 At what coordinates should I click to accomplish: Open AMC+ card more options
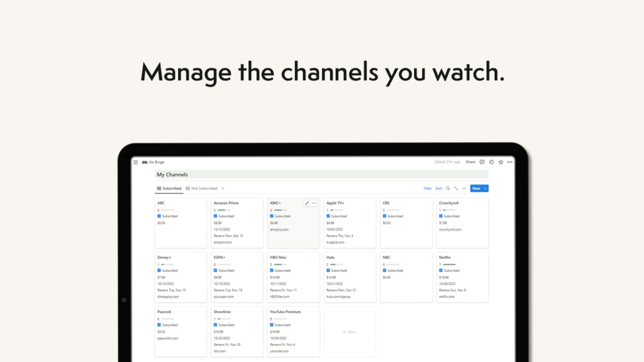click(x=314, y=203)
